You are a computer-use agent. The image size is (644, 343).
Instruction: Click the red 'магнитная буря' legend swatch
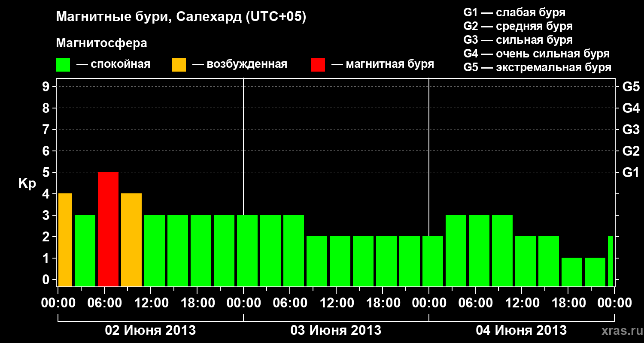click(x=318, y=65)
